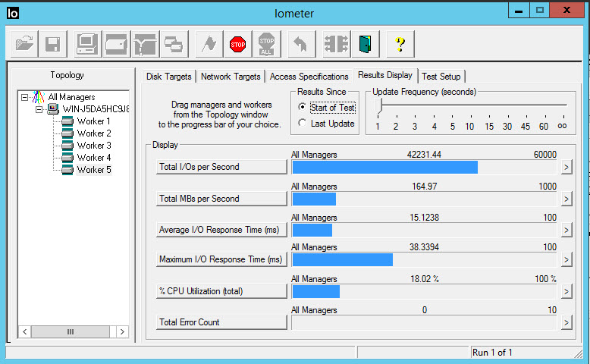590x364 pixels.
Task: Click the grey STOP ALL tests icon
Action: [266, 44]
